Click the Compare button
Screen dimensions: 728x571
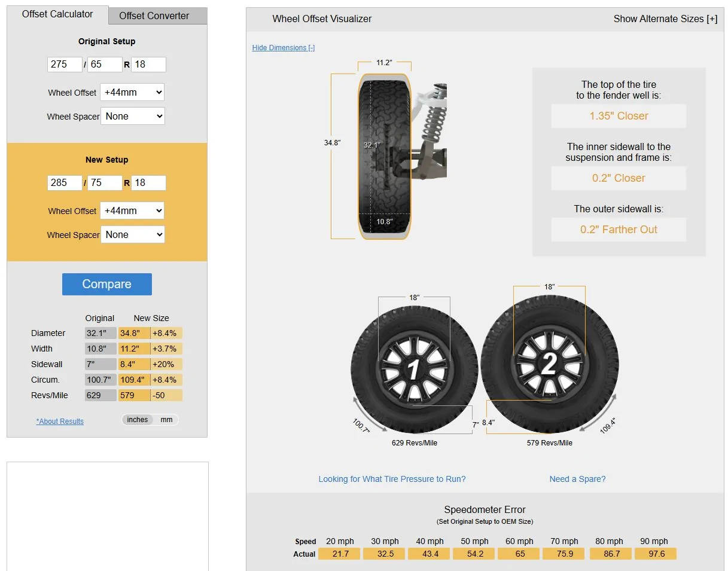tap(106, 284)
